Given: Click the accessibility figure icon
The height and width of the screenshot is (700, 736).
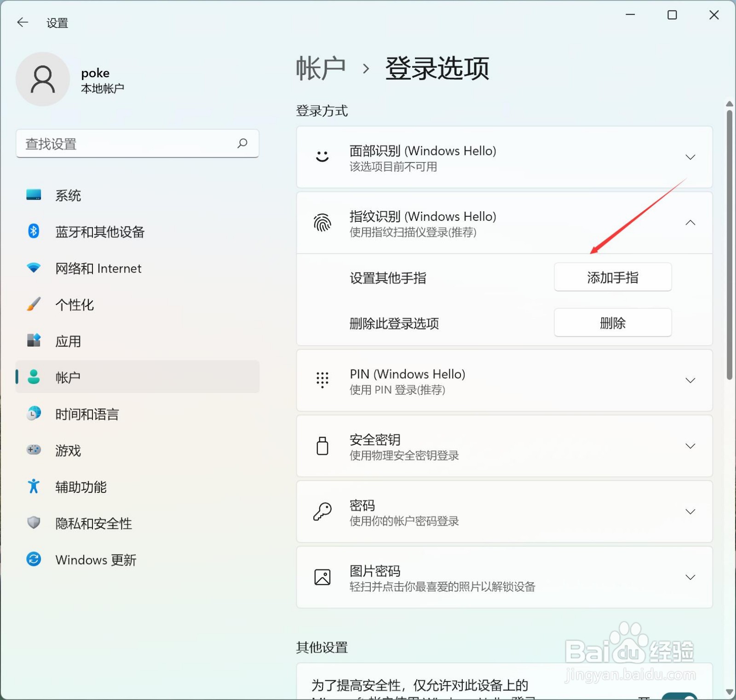Looking at the screenshot, I should pos(34,486).
